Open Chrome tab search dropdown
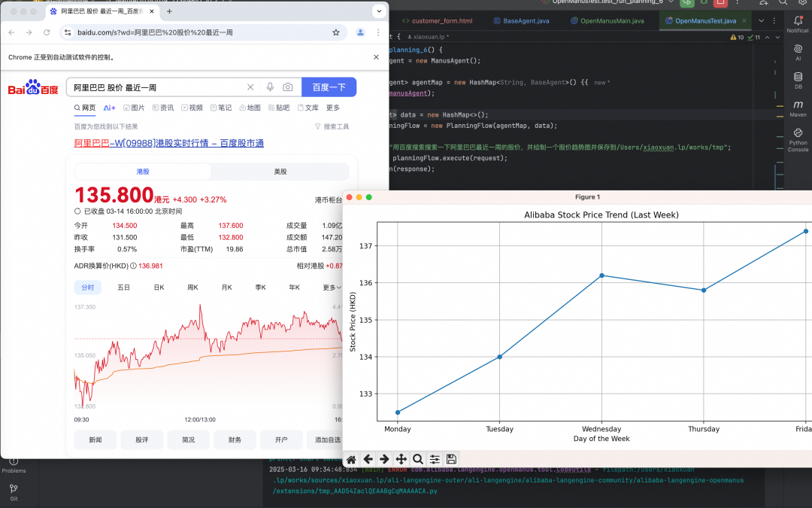This screenshot has width=812, height=508. 379,11
